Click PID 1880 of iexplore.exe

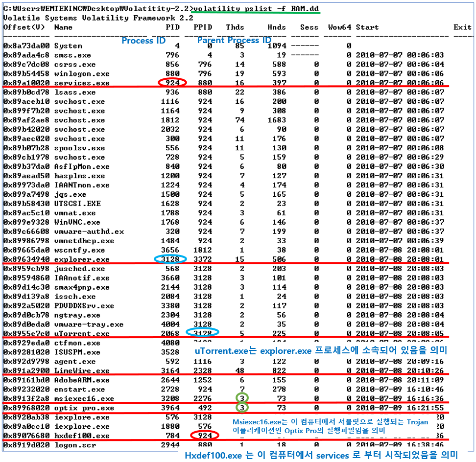point(170,426)
